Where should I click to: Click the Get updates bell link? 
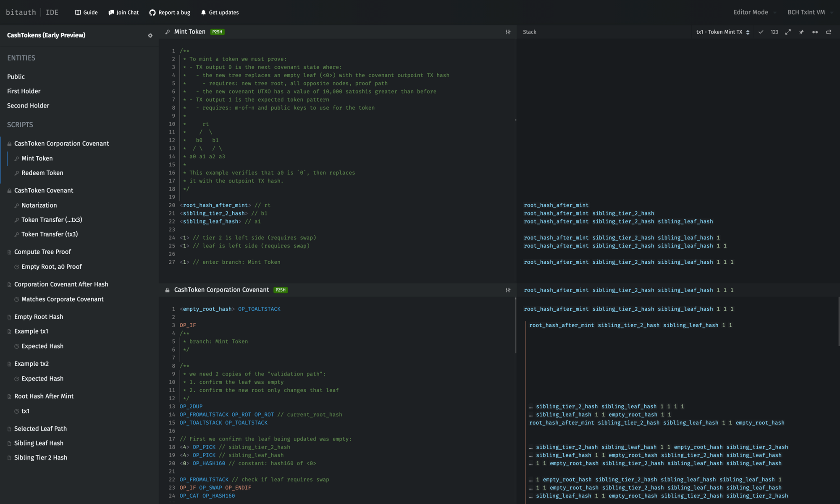coord(219,13)
